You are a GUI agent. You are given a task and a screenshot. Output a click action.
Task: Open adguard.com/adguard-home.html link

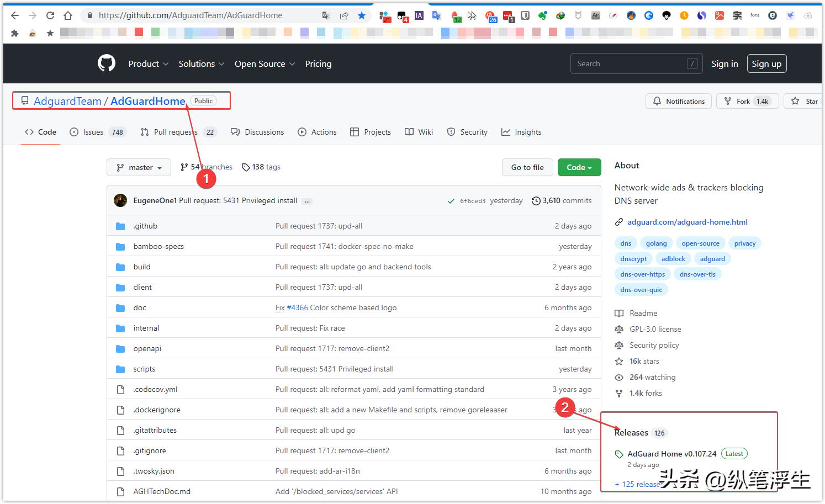point(687,222)
